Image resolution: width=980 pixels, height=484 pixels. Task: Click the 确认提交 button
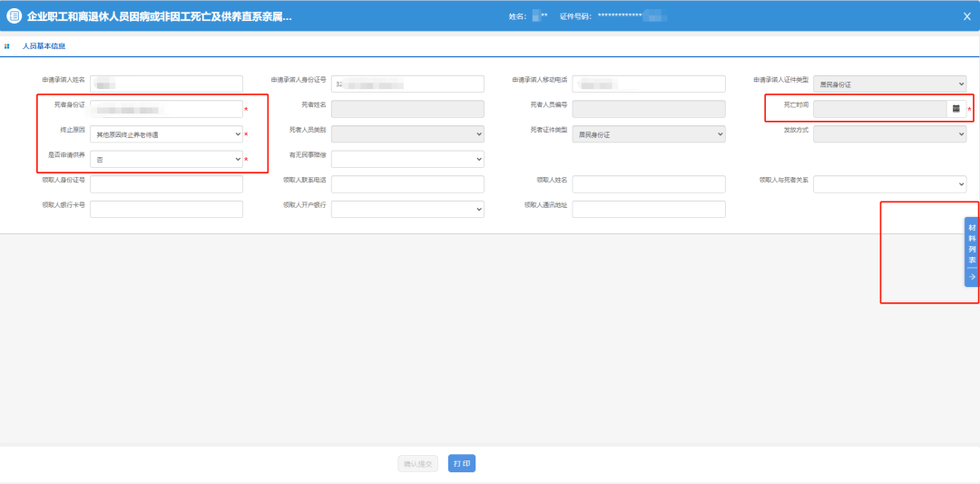click(x=417, y=463)
